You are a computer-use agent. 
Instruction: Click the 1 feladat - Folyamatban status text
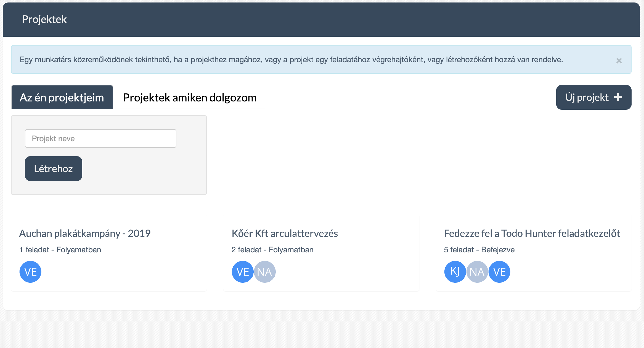60,250
